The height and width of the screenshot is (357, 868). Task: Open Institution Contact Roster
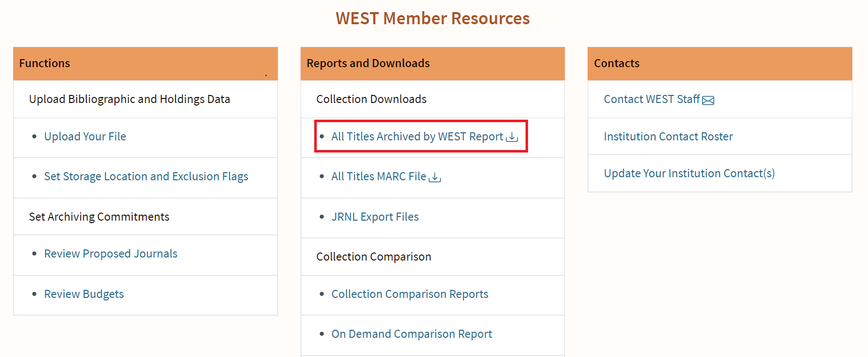[668, 136]
